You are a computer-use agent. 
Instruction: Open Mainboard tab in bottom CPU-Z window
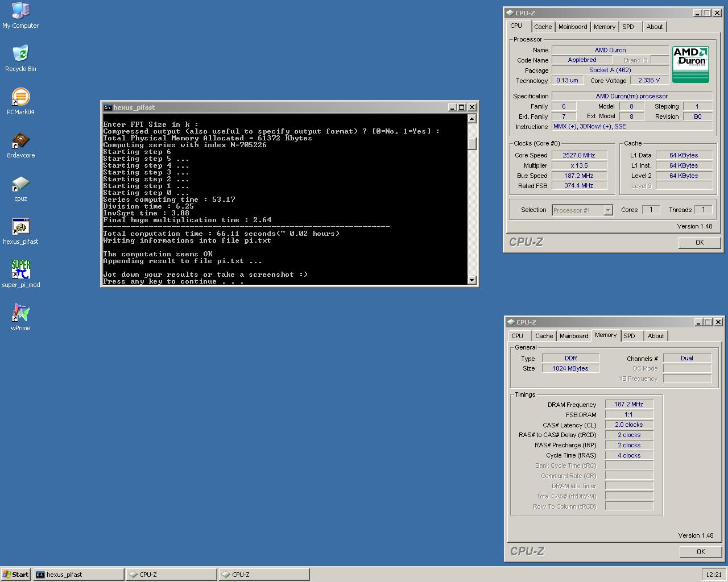(x=574, y=336)
